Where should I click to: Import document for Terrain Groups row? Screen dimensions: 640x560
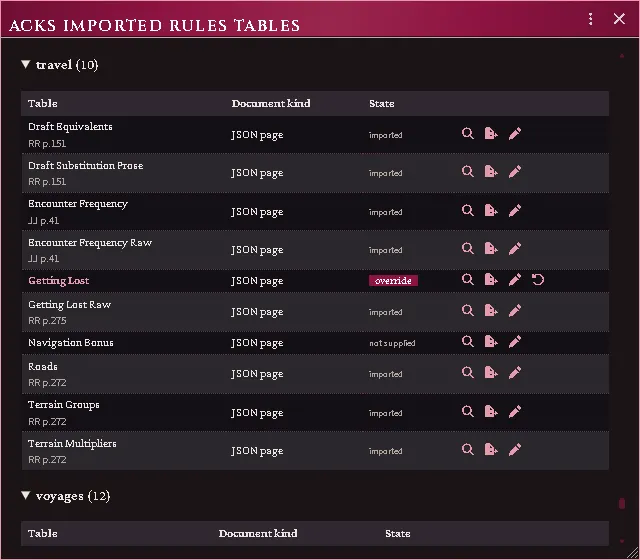coord(491,411)
